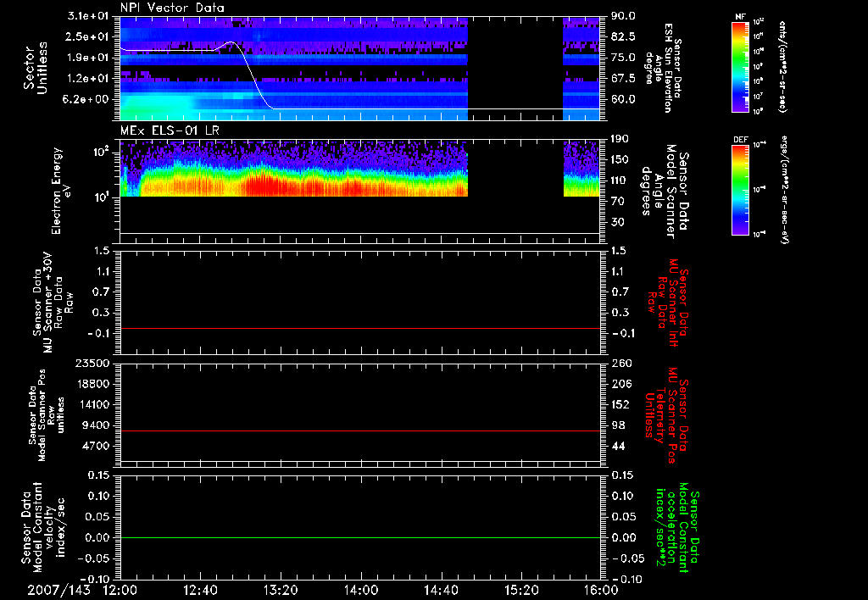Click the 13:20 time axis label
The height and width of the screenshot is (600, 868).
281,590
